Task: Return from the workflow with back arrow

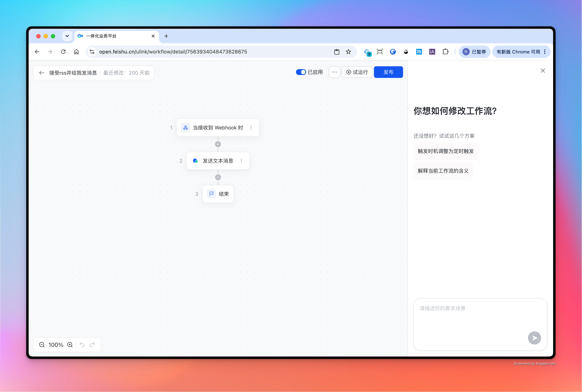Action: pos(42,73)
